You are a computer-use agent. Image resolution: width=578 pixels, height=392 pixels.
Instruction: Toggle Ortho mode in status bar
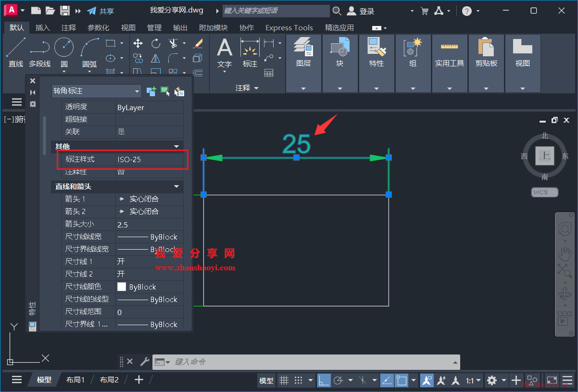tap(324, 380)
